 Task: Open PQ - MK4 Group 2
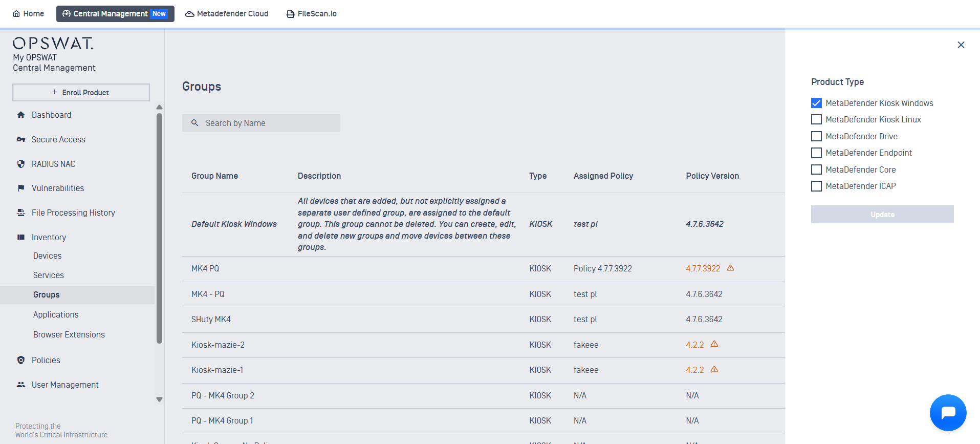coord(223,395)
